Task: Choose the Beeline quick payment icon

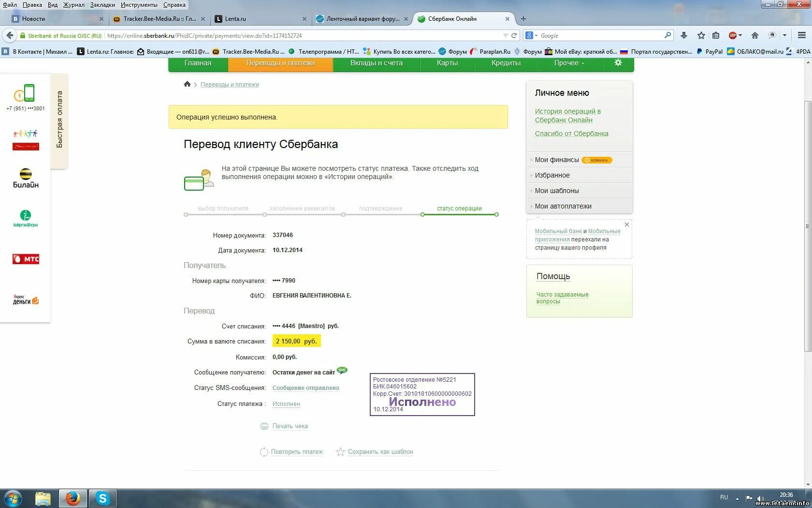Action: coord(26,179)
